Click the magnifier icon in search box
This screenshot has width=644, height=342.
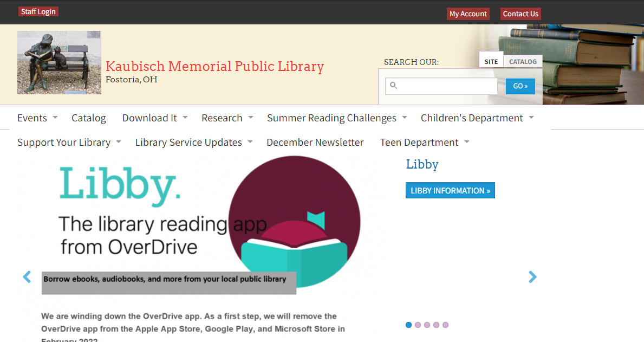tap(393, 86)
